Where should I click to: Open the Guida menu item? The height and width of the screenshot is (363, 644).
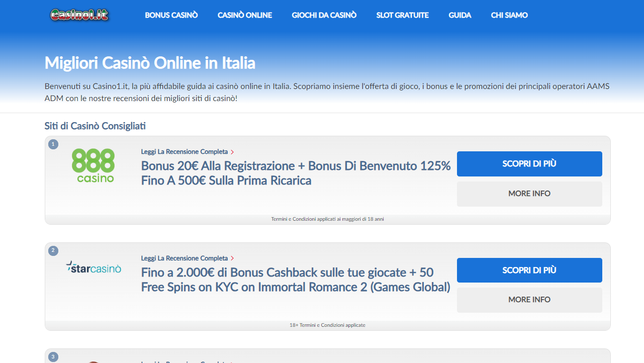(x=460, y=15)
